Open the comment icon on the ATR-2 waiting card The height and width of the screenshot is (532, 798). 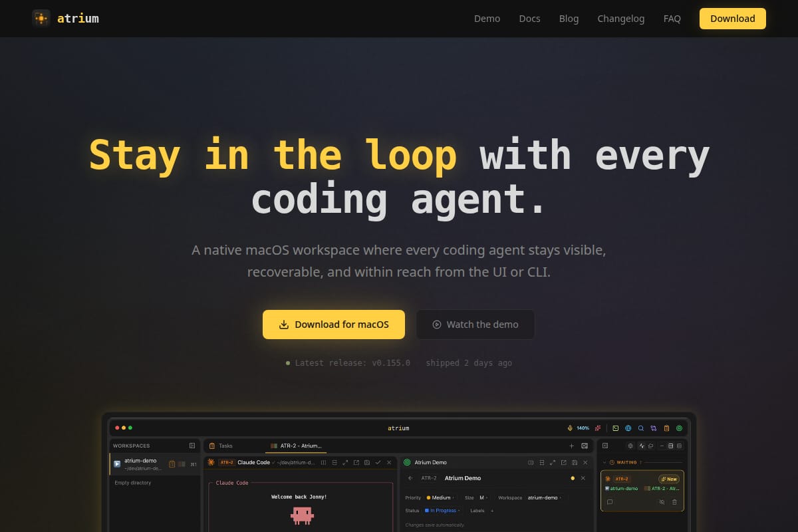(610, 501)
